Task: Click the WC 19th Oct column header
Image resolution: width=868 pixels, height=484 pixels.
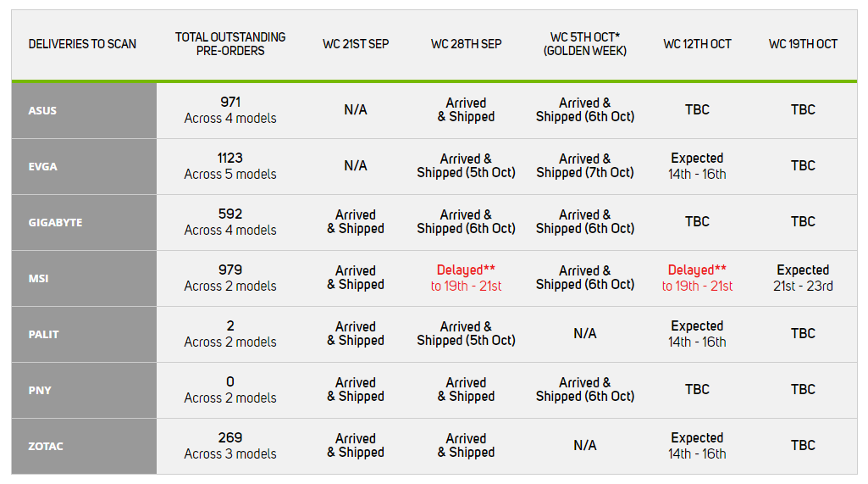Action: coord(803,44)
